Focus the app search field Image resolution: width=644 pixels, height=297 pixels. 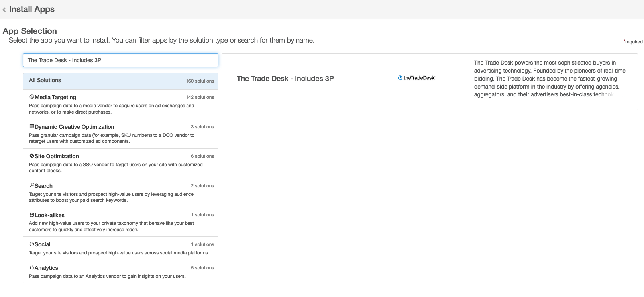point(120,60)
